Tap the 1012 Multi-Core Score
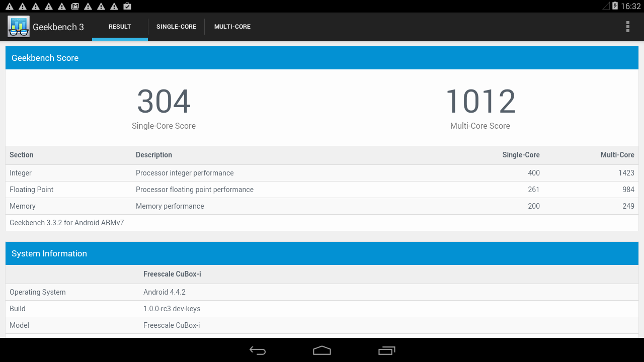 point(480,102)
